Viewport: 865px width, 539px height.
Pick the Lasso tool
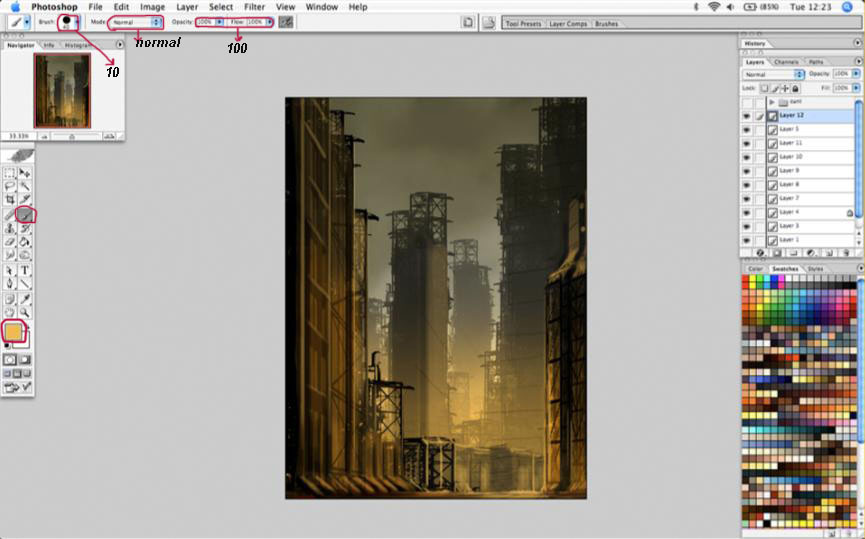coord(10,186)
